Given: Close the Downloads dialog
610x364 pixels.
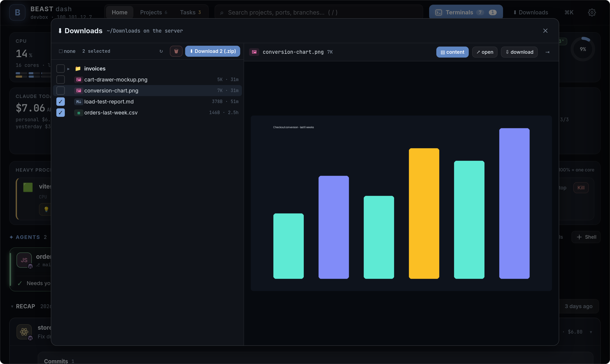Looking at the screenshot, I should tap(545, 31).
